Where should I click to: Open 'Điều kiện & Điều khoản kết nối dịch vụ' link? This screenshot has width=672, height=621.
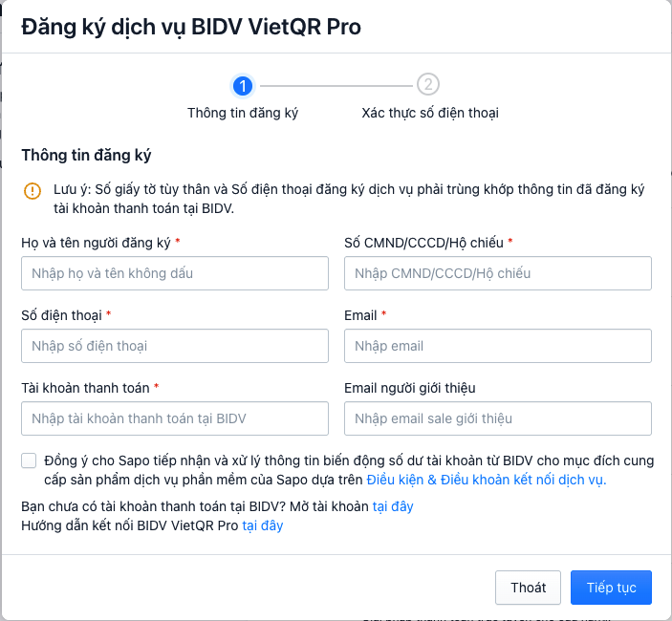coord(487,480)
